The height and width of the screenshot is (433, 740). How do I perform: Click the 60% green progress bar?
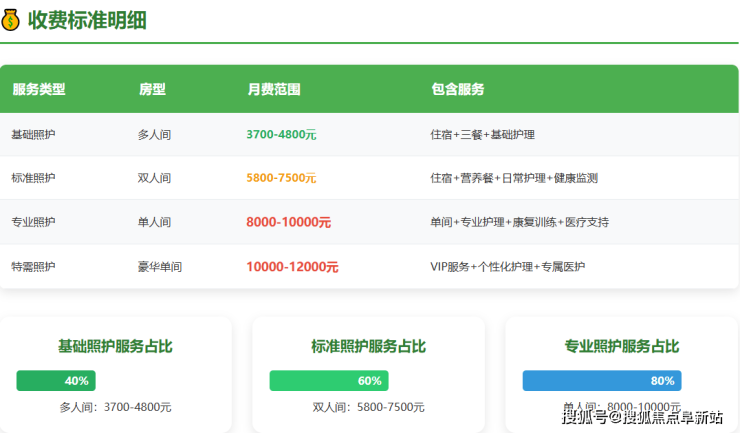pyautogui.click(x=328, y=381)
